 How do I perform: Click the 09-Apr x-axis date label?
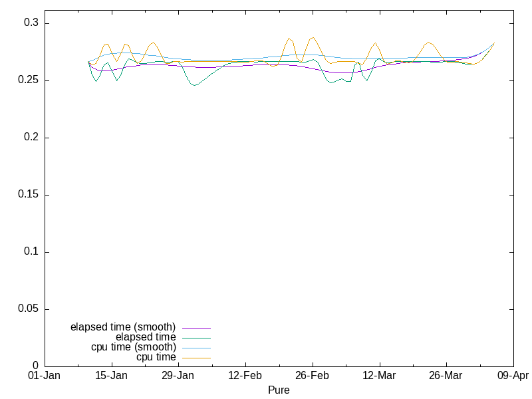513,376
